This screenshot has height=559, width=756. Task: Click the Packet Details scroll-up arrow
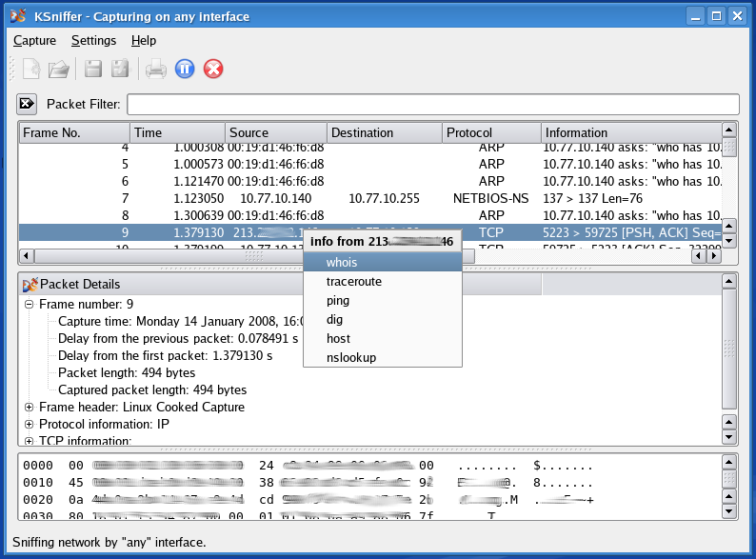(x=729, y=281)
